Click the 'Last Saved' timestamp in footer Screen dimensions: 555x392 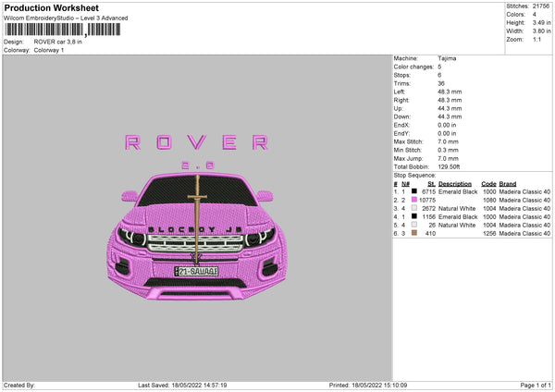[182, 386]
